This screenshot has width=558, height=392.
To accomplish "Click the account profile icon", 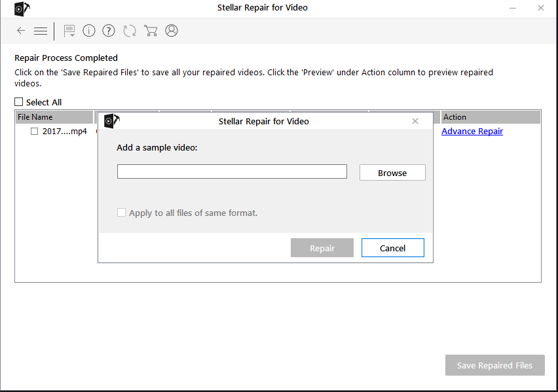I will 171,31.
